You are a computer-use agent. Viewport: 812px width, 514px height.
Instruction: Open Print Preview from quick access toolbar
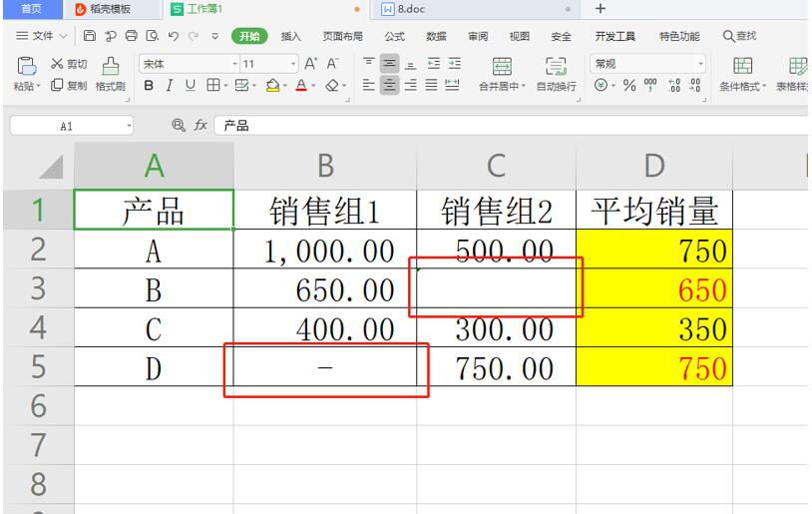[x=153, y=36]
